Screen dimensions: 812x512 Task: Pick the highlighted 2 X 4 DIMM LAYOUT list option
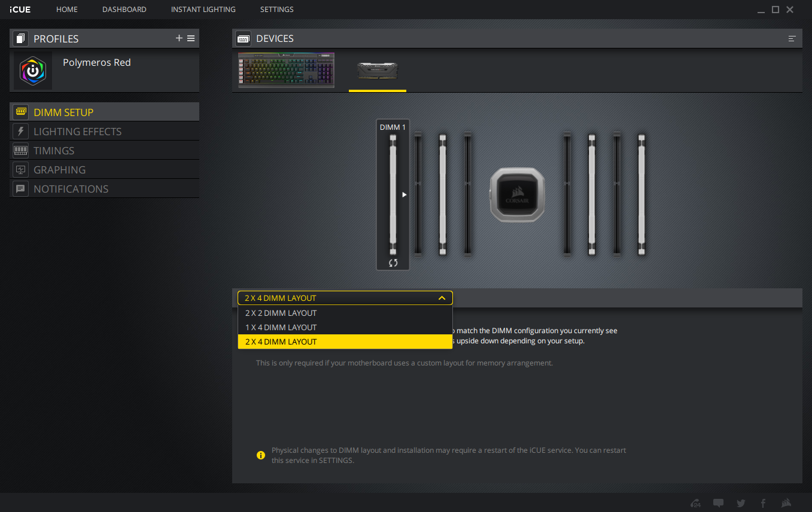tap(345, 342)
